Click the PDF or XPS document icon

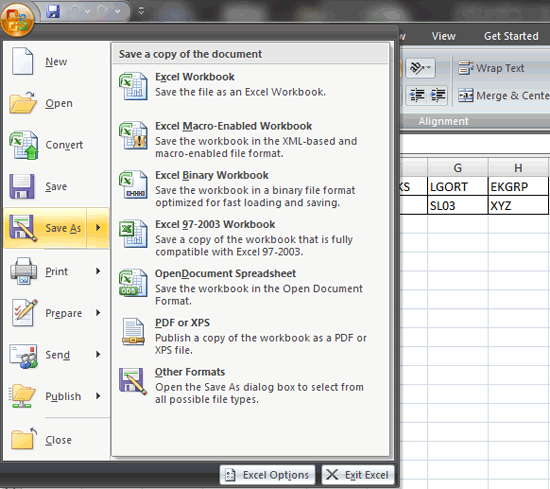pyautogui.click(x=133, y=332)
